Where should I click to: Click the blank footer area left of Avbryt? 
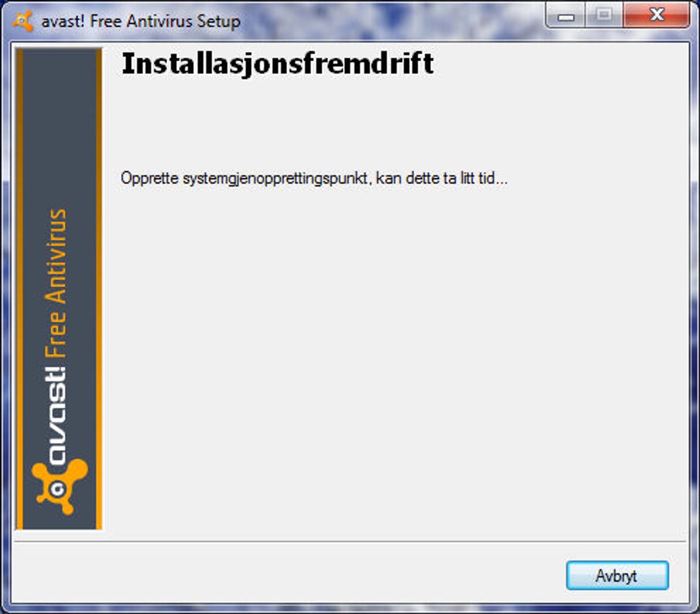[287, 574]
